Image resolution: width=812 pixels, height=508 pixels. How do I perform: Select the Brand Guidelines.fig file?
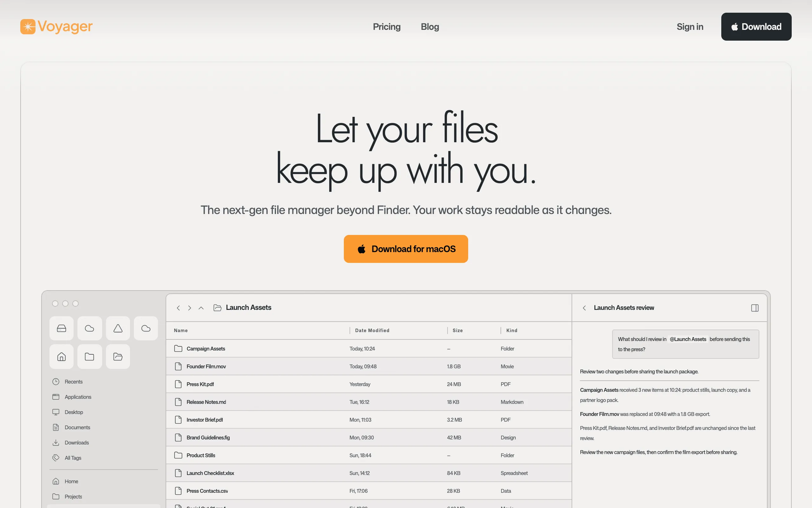(x=369, y=438)
